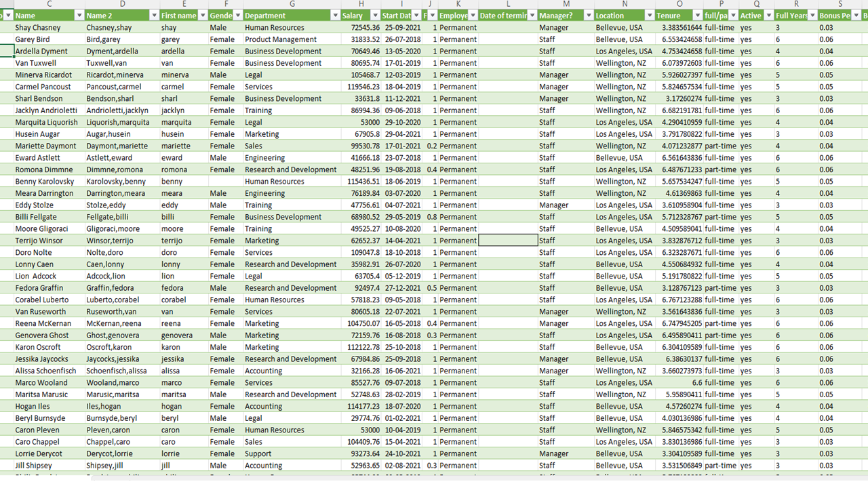Select the cell Moore Gligoraci
868x488 pixels.
(49, 229)
